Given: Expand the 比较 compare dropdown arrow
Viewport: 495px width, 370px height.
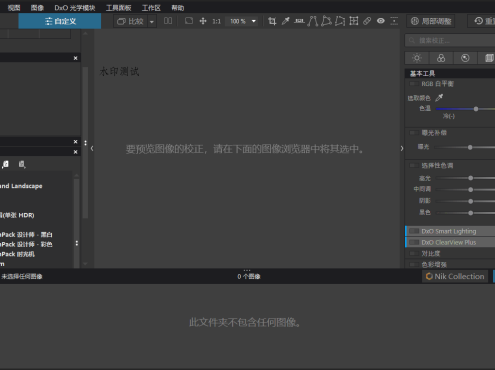Looking at the screenshot, I should 152,21.
